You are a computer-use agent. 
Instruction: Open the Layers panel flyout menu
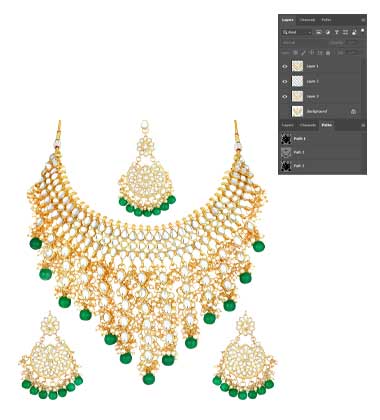(363, 20)
